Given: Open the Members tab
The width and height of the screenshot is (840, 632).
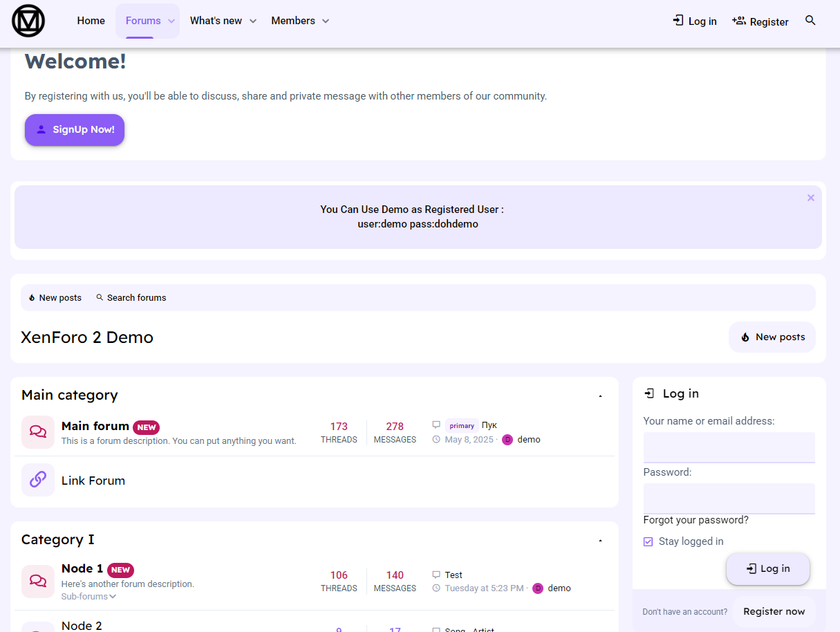Looking at the screenshot, I should point(293,21).
